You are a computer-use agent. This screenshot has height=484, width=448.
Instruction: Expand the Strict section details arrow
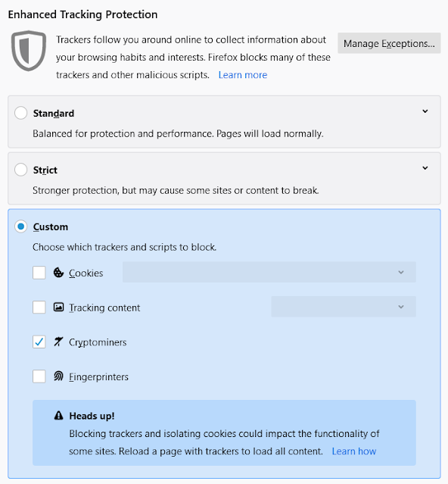tap(425, 168)
